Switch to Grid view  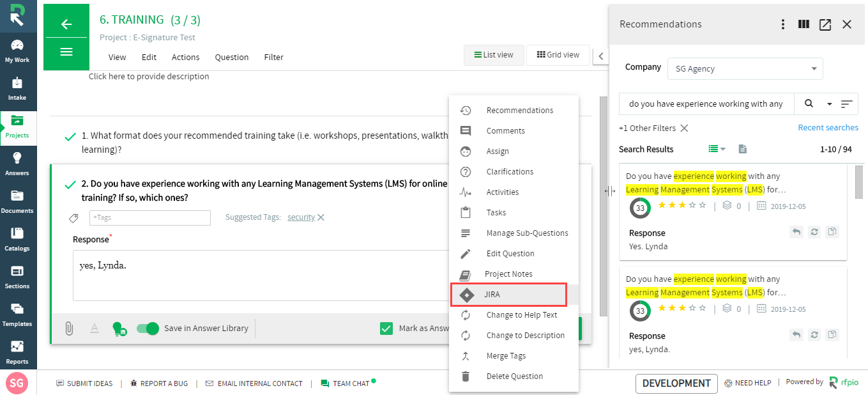tap(558, 55)
